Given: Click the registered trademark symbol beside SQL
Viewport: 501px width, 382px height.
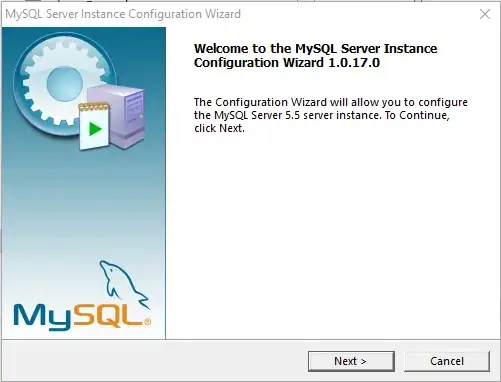Looking at the screenshot, I should tap(147, 322).
